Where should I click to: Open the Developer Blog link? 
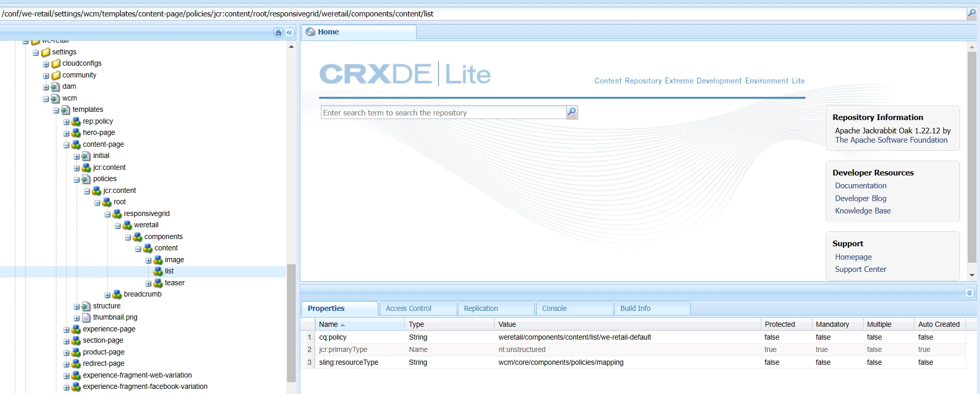click(861, 199)
